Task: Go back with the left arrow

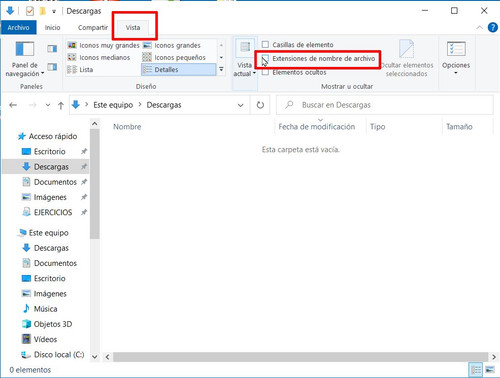Action: (x=13, y=105)
